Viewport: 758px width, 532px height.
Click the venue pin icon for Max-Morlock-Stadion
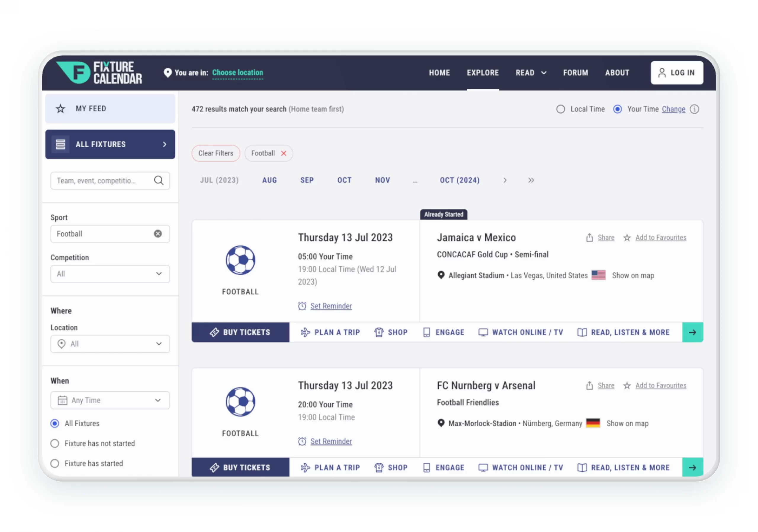tap(441, 423)
